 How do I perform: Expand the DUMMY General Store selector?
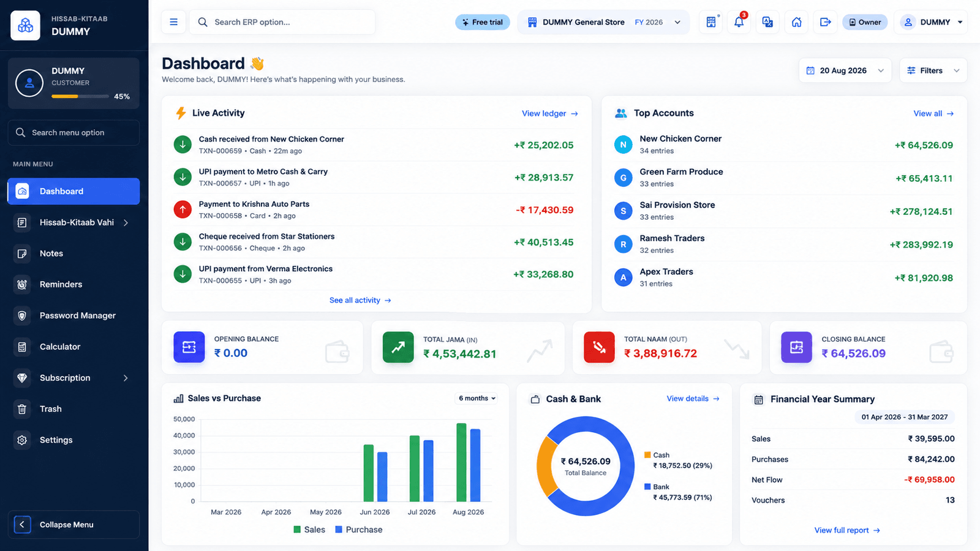[x=603, y=22]
